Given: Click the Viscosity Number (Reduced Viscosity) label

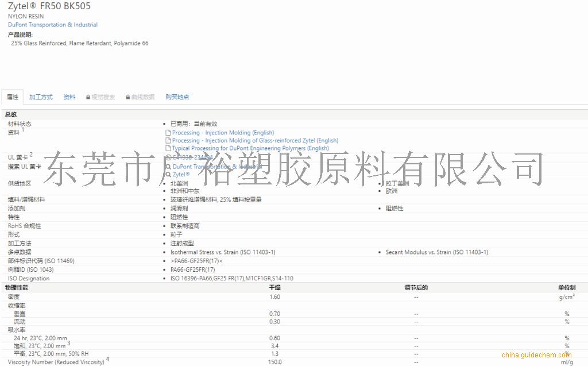Looking at the screenshot, I should click(56, 362).
